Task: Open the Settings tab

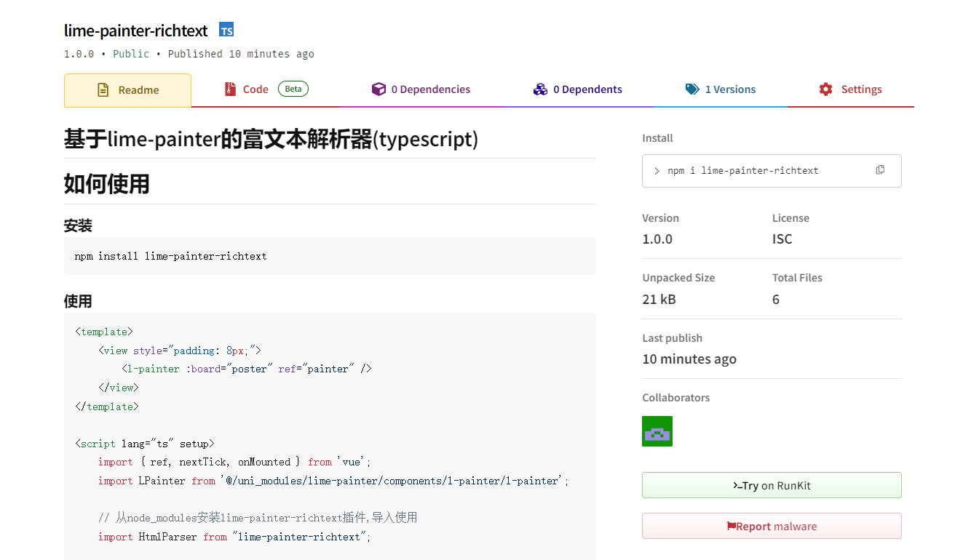Action: coord(850,89)
